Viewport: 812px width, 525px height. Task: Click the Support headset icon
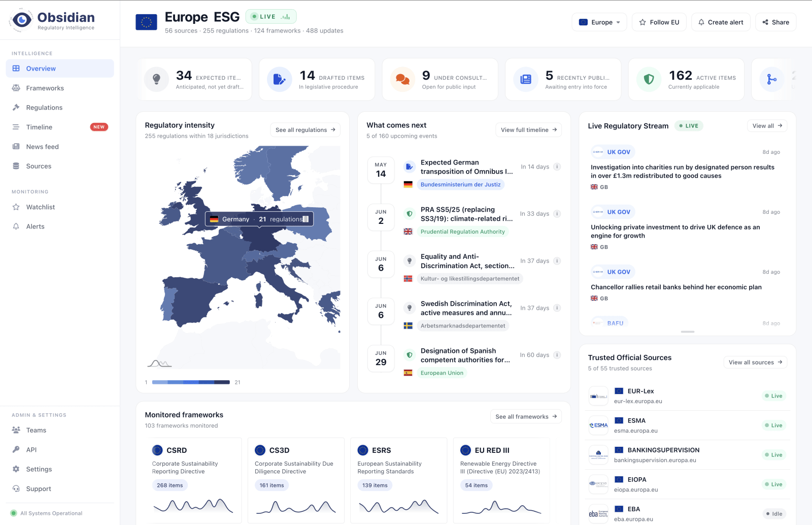(x=16, y=489)
